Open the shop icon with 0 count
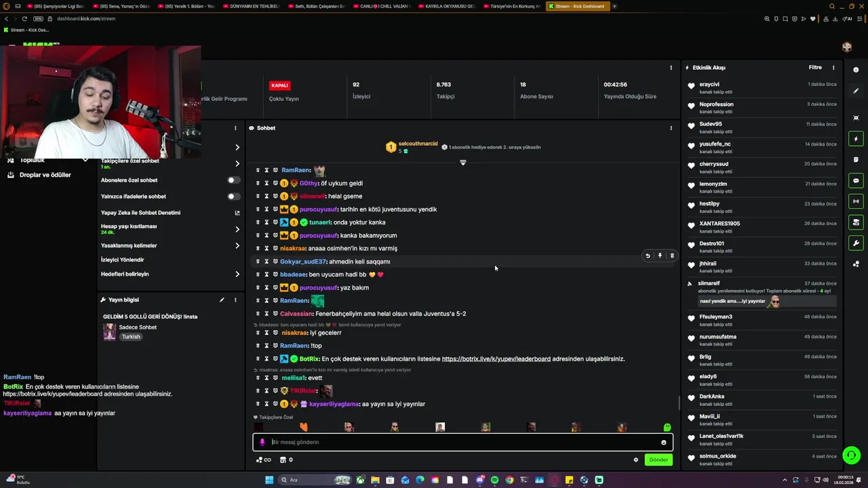Screen dimensions: 868x488 pyautogui.click(x=286, y=460)
